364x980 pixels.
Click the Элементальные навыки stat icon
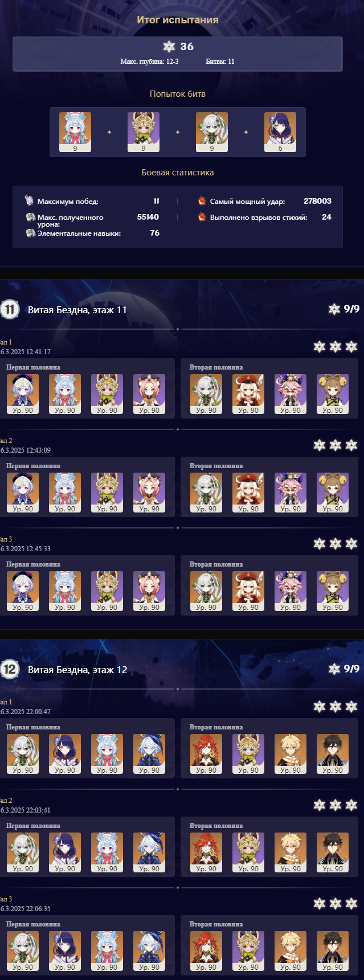30,233
